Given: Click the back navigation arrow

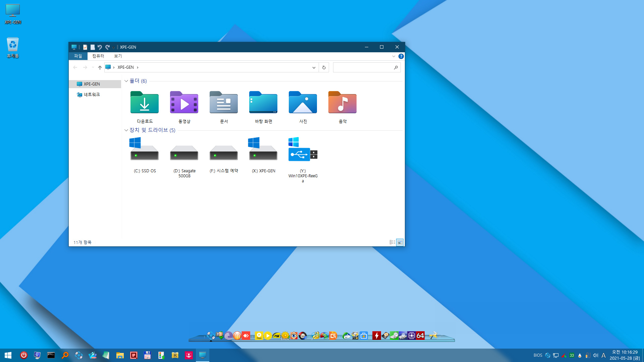Looking at the screenshot, I should click(75, 67).
